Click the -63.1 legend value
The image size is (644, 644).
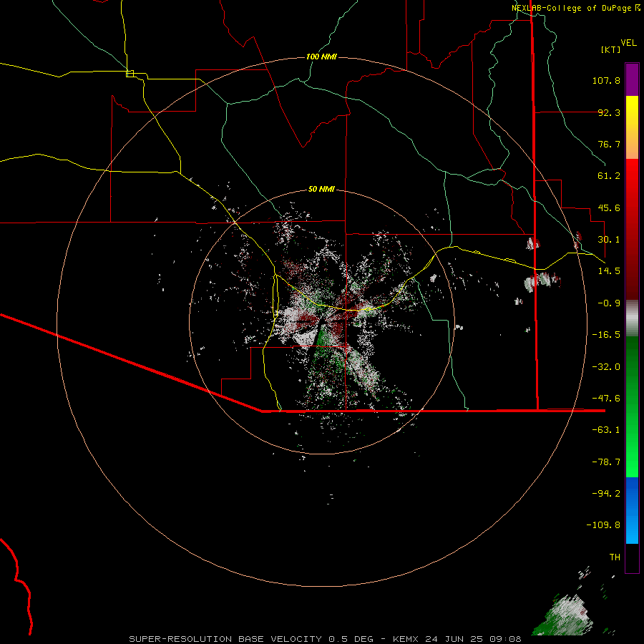[x=606, y=430]
